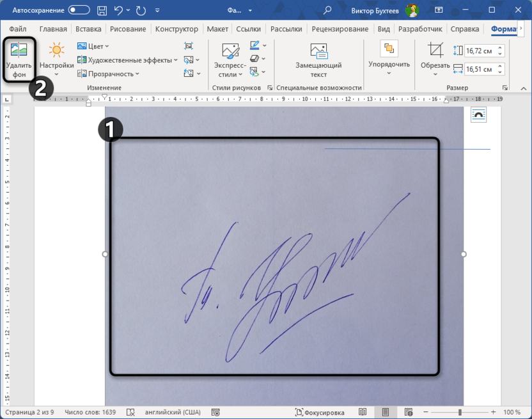Expand the Picture Border dropdown arrow
This screenshot has width=532, height=419.
click(265, 45)
